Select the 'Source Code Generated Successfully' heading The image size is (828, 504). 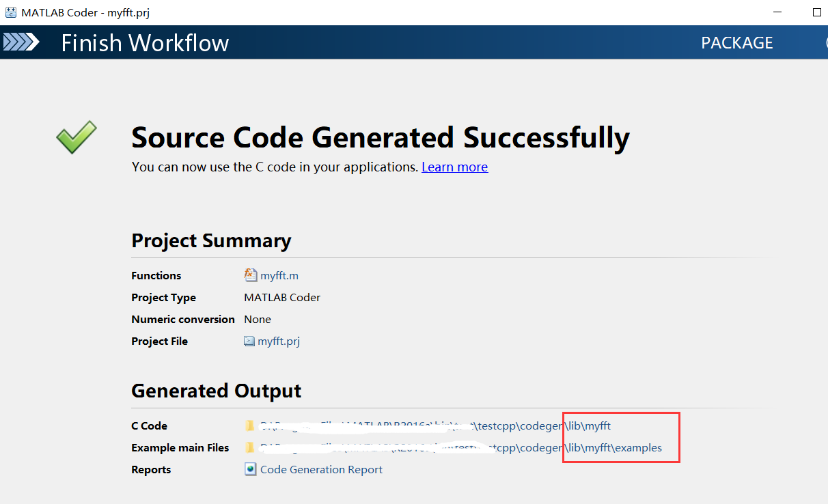tap(381, 138)
